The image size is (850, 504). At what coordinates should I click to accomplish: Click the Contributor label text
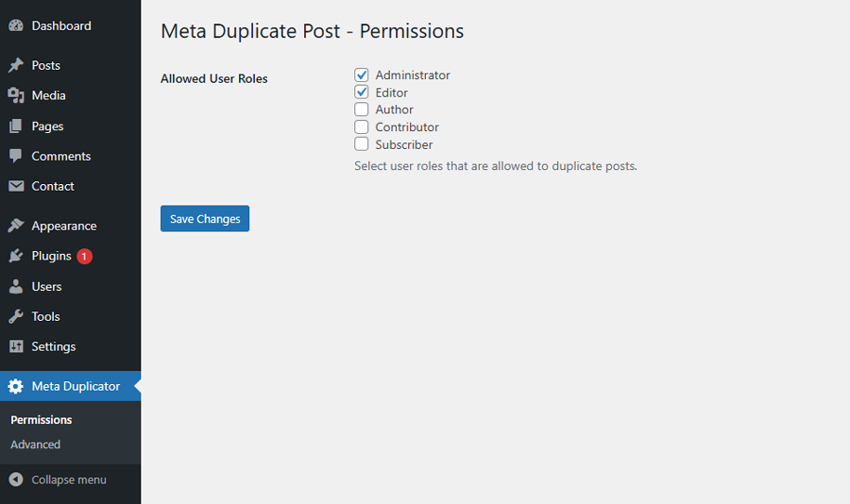click(x=407, y=126)
